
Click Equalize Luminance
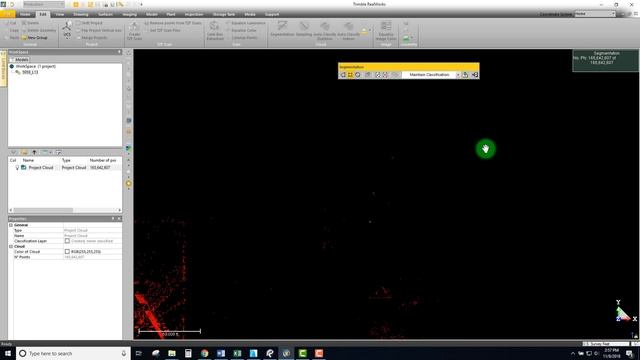[246, 23]
